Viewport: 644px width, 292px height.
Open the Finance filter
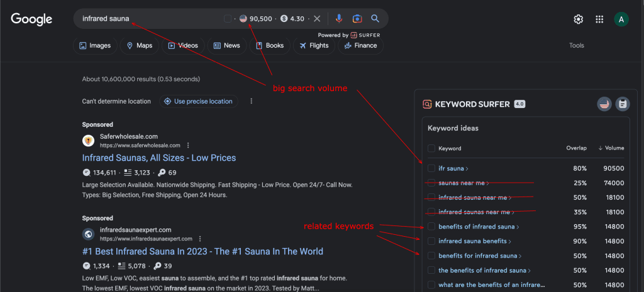(360, 45)
